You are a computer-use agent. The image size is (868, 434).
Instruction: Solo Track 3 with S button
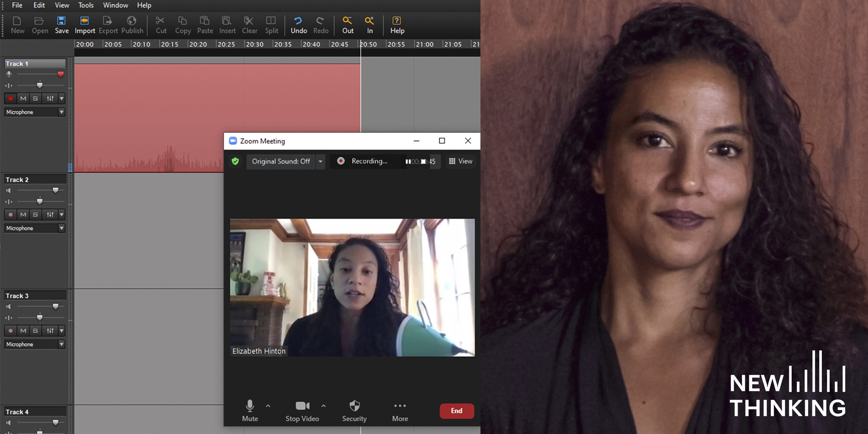pos(35,331)
